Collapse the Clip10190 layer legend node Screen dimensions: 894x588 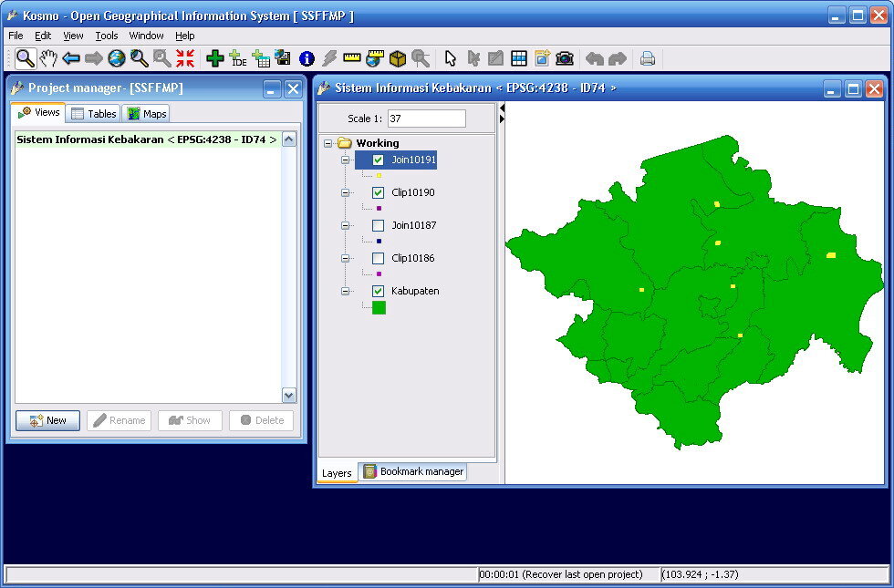(x=345, y=192)
